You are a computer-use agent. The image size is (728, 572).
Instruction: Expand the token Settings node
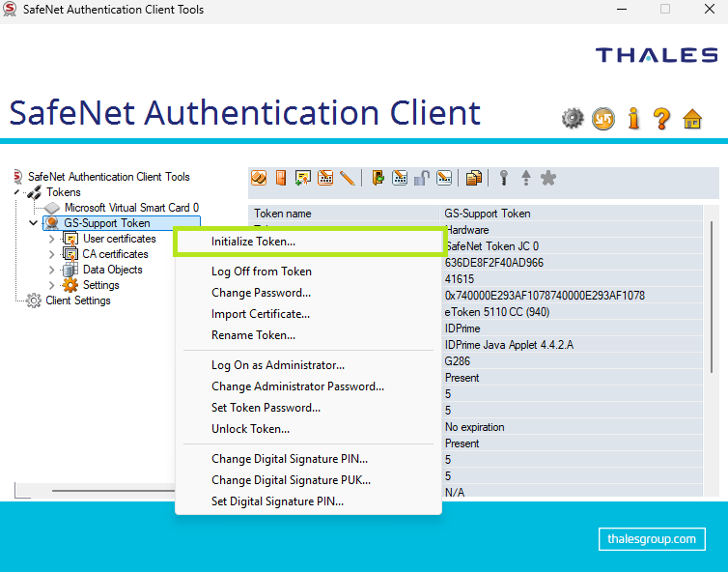coord(51,285)
